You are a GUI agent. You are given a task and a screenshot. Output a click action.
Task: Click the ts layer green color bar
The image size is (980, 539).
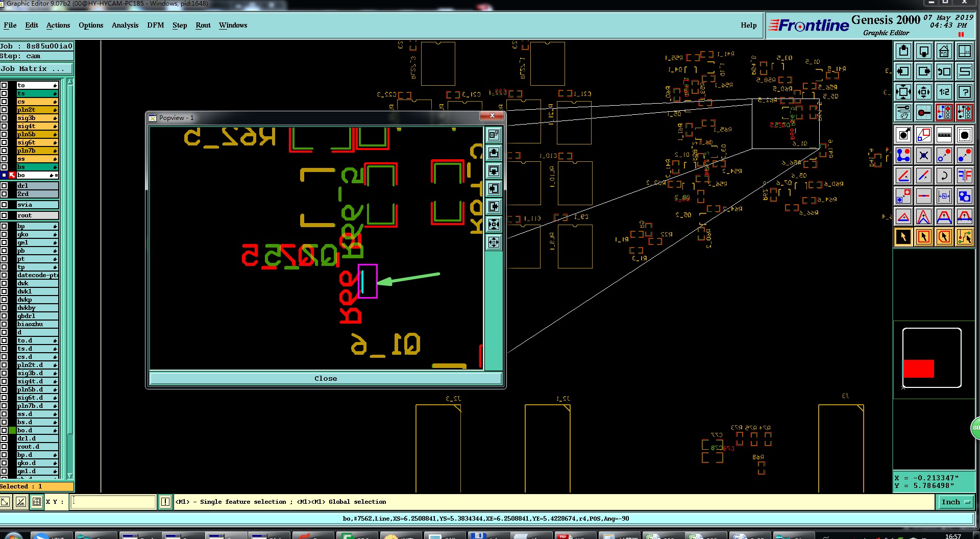tap(37, 93)
